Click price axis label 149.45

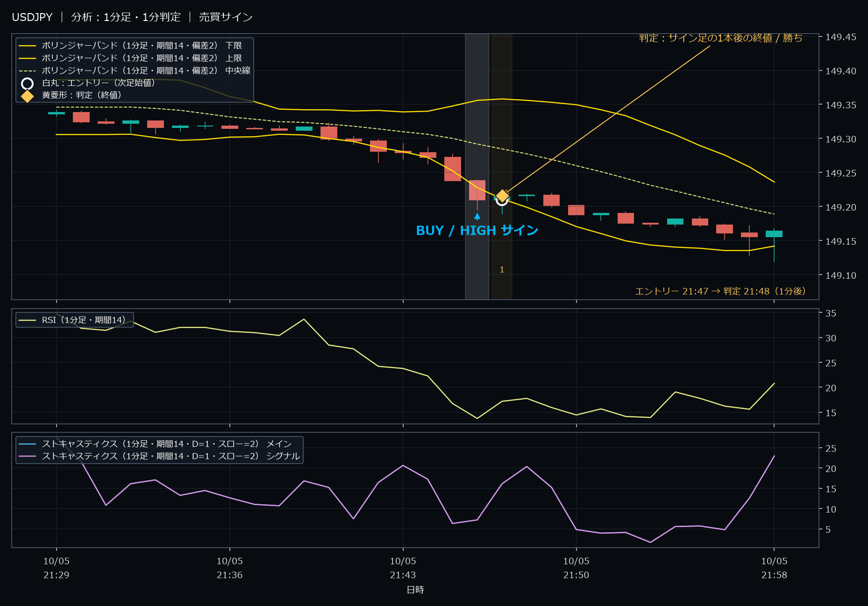point(840,37)
